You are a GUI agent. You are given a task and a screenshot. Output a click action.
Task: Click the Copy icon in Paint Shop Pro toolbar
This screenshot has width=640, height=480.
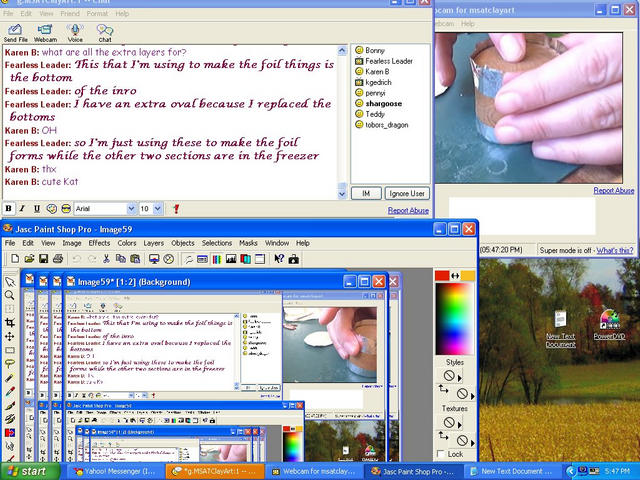pyautogui.click(x=120, y=259)
